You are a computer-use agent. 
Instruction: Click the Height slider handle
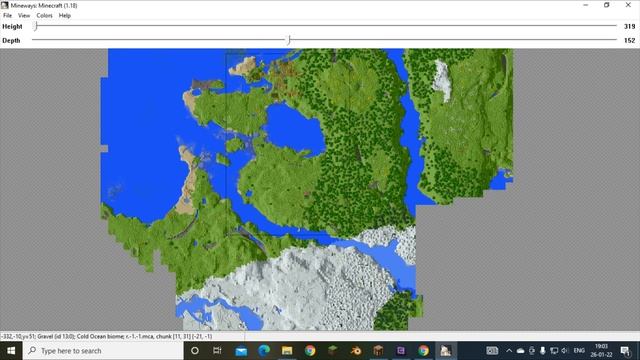[36, 26]
